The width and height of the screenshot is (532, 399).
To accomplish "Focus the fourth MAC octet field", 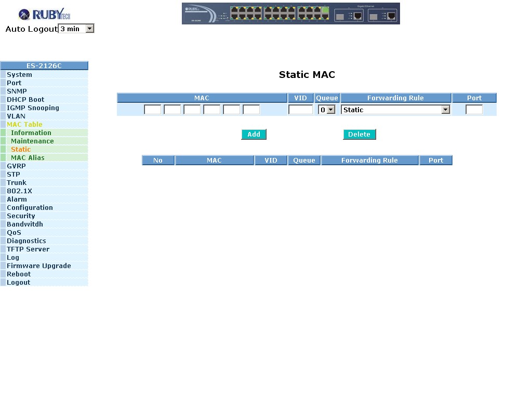I will point(212,110).
